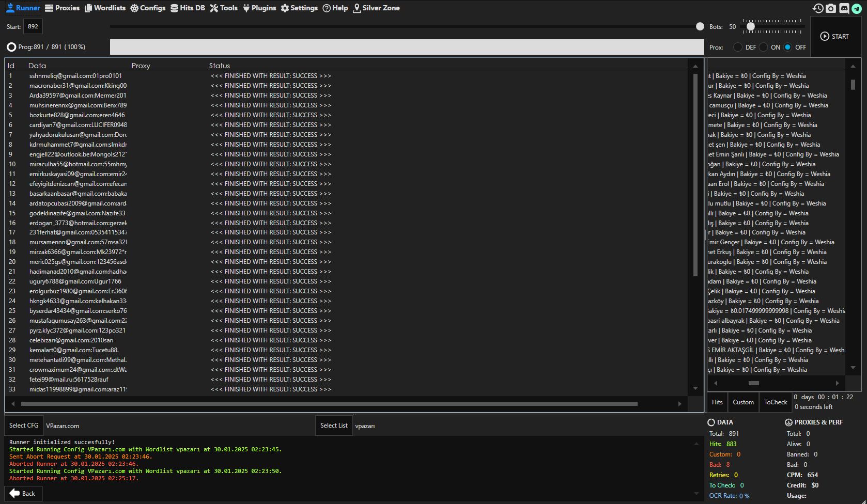Open the Wordlists section

(x=105, y=8)
